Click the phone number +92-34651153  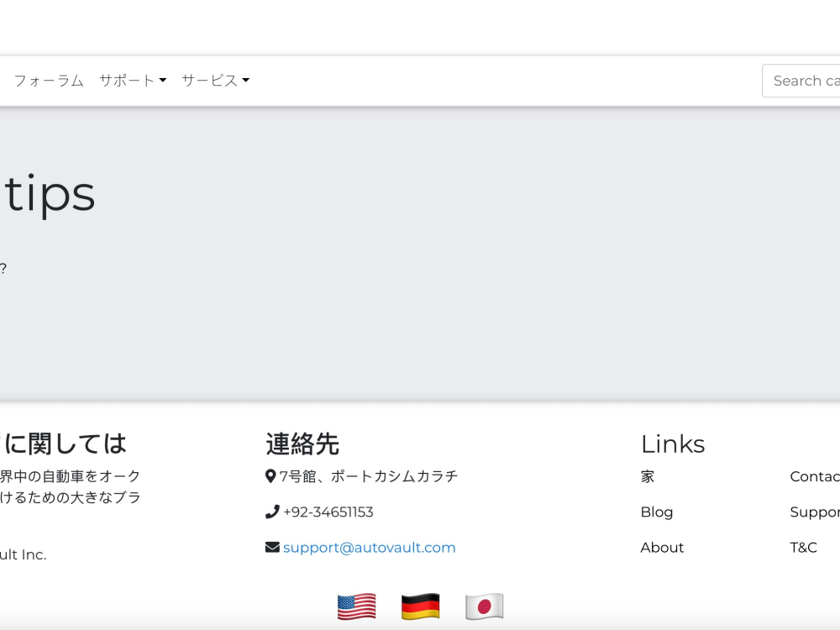[x=328, y=512]
